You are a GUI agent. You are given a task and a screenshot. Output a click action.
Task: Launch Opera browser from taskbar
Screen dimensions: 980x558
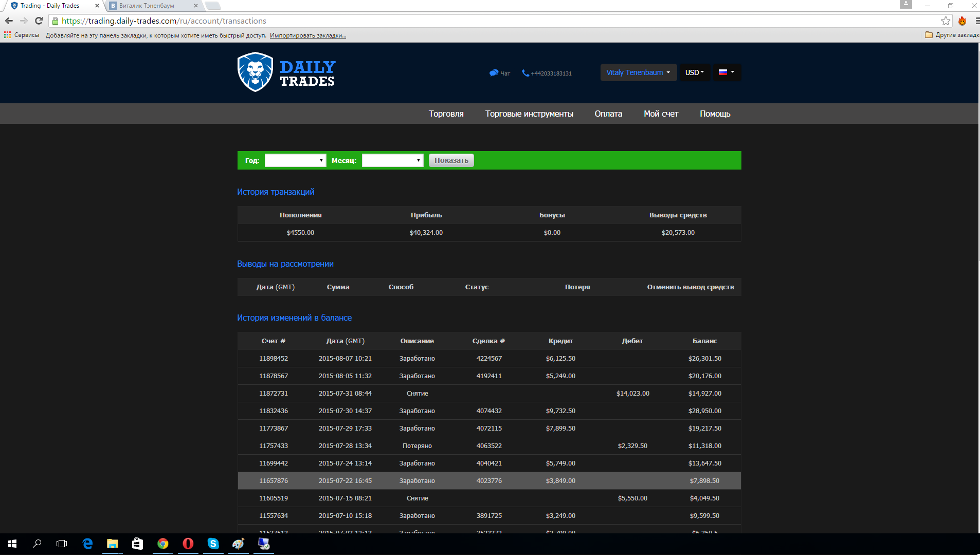188,544
